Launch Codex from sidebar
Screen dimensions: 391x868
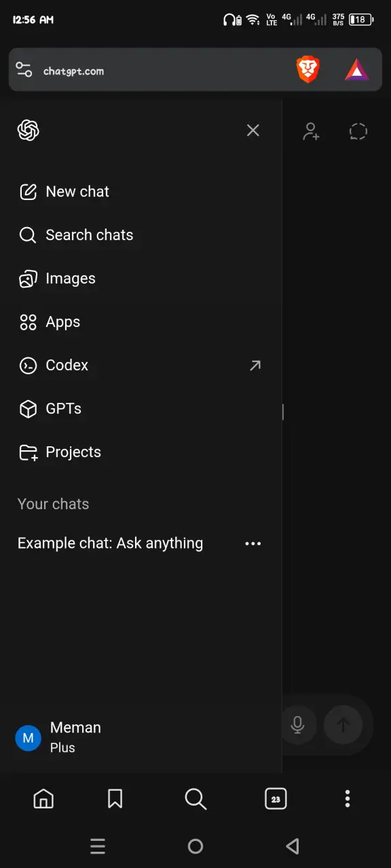141,366
